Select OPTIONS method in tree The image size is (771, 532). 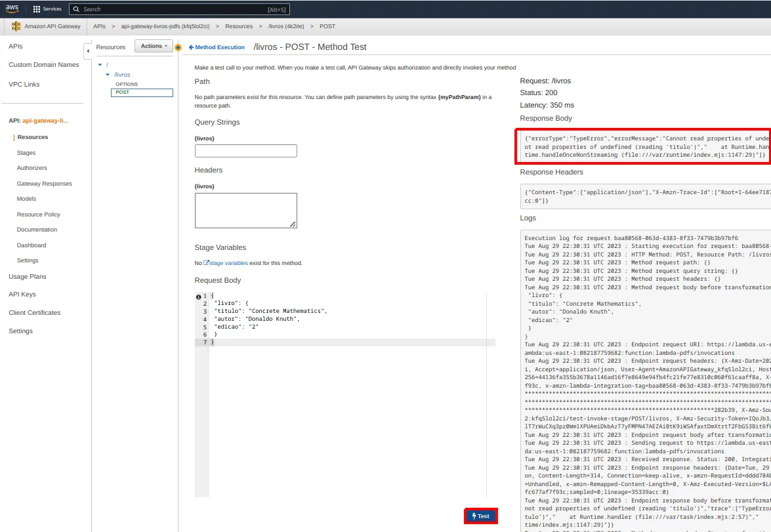point(127,85)
